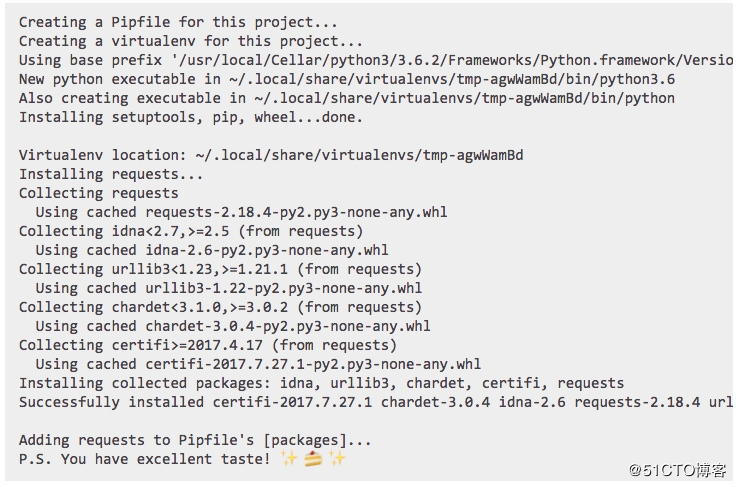736x487 pixels.
Task: Click the 'Also creating executable' line
Action: tap(347, 98)
